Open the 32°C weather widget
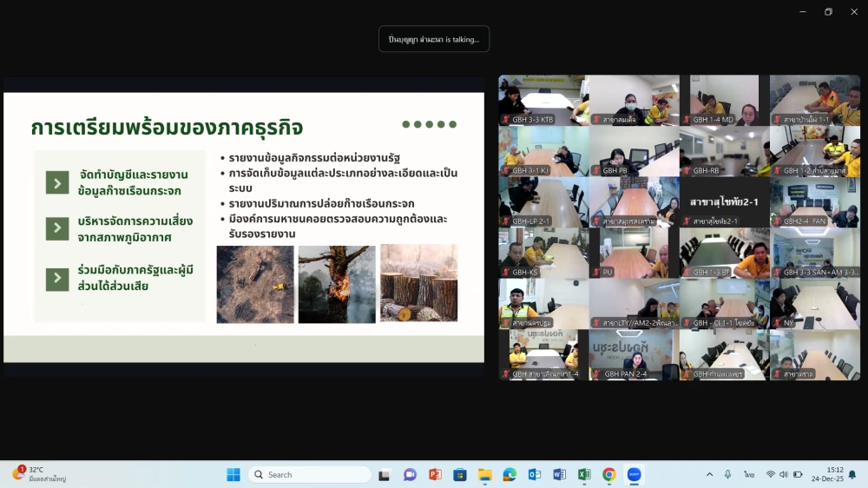This screenshot has height=488, width=868. 39,474
